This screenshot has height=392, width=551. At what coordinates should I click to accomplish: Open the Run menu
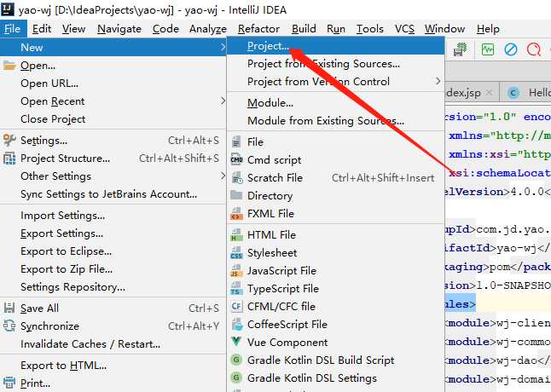[335, 29]
